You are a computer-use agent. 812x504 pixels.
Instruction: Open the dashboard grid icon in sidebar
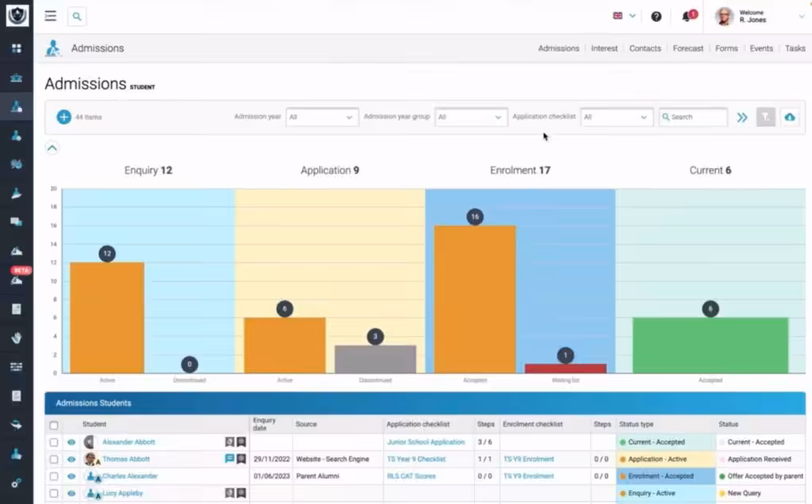pyautogui.click(x=16, y=48)
